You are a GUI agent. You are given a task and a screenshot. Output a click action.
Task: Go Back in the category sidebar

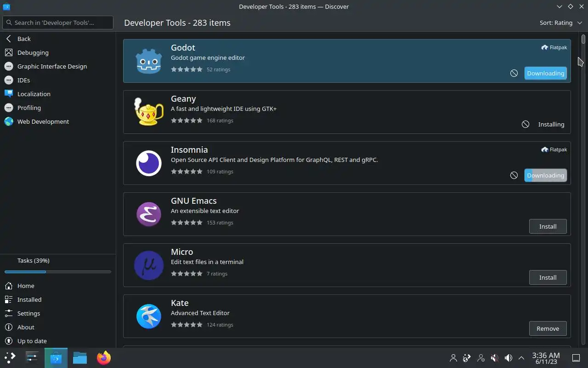[x=57, y=39]
